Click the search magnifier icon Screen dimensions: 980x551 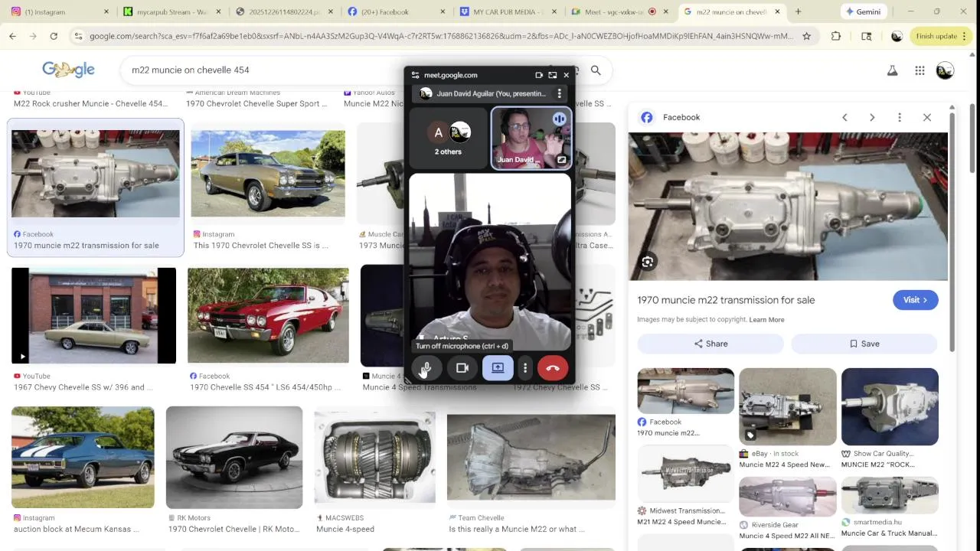[x=596, y=70]
